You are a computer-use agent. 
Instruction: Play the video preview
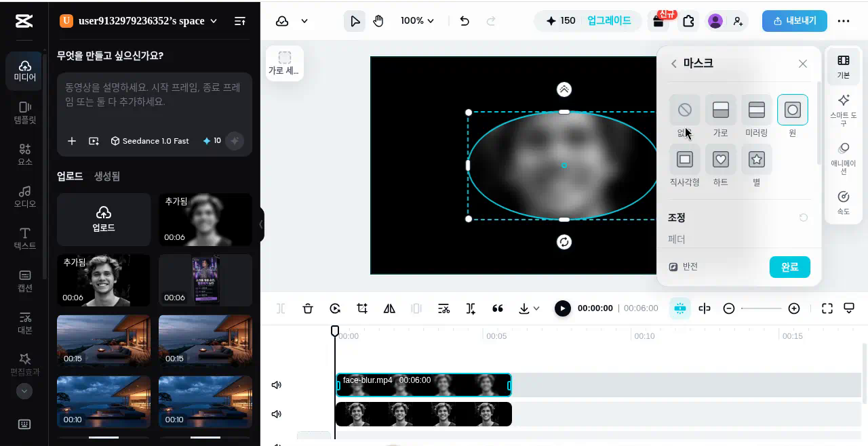point(563,308)
